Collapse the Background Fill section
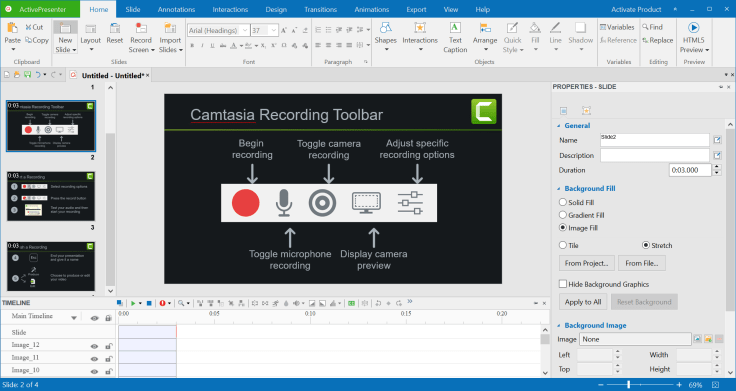The width and height of the screenshot is (736, 391). [559, 189]
